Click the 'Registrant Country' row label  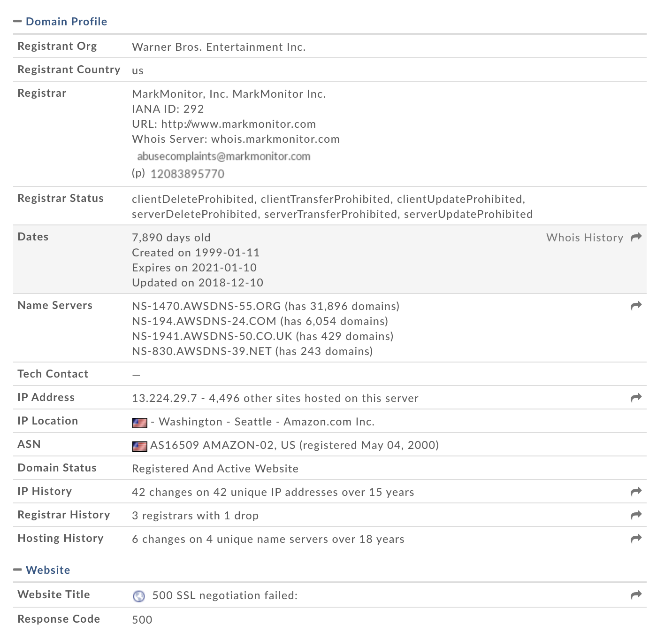coord(69,69)
